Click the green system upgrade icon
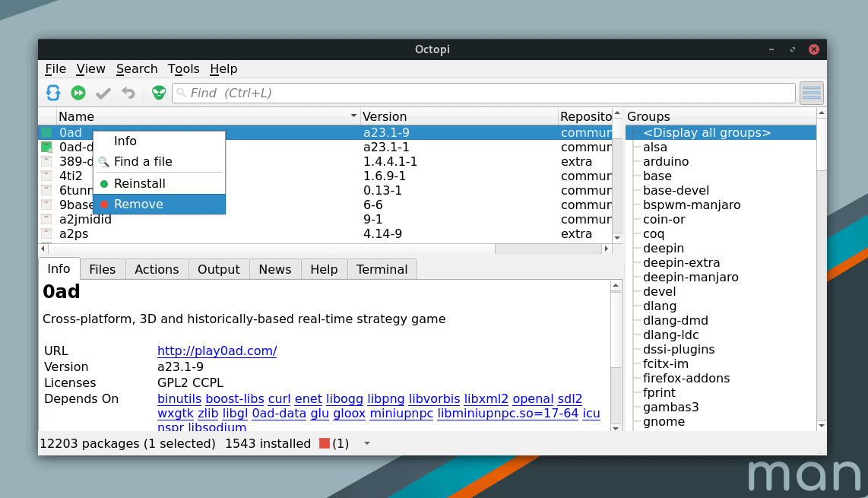Viewport: 868px width, 498px height. click(78, 93)
